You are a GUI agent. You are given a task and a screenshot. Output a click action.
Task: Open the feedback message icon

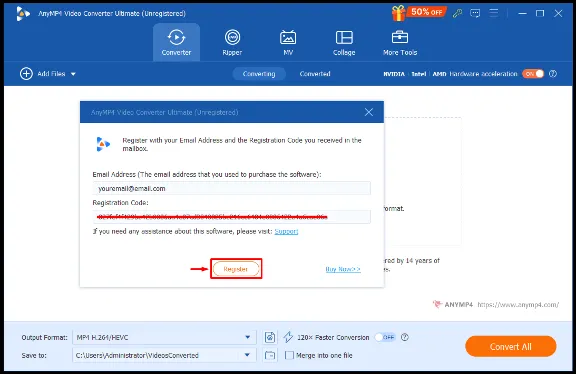click(x=475, y=14)
